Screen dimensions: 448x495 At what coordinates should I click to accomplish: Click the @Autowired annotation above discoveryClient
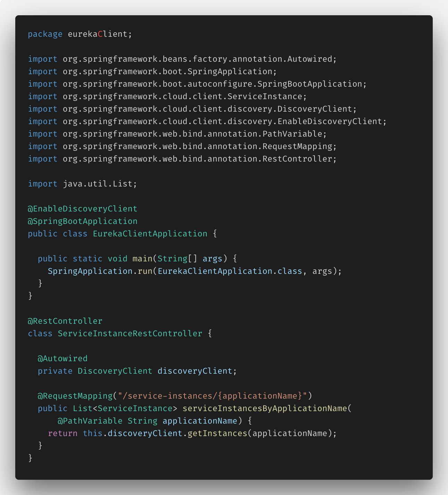point(63,358)
